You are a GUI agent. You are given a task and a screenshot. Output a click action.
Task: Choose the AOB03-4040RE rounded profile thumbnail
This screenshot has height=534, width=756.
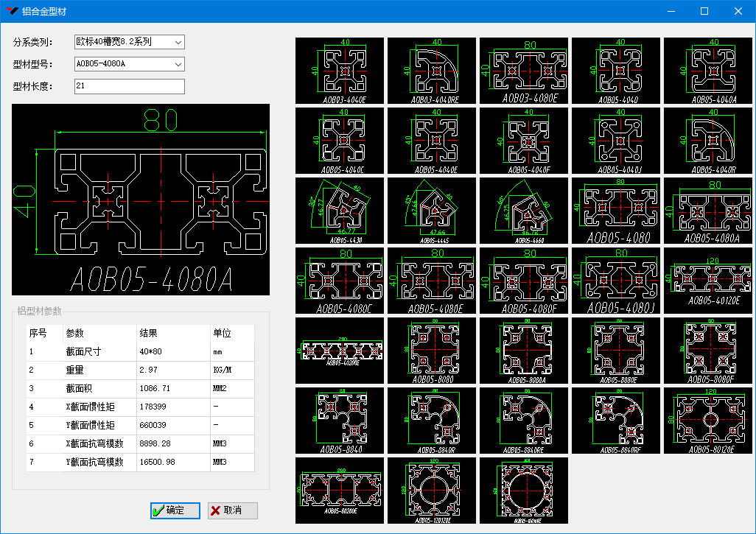click(x=432, y=71)
